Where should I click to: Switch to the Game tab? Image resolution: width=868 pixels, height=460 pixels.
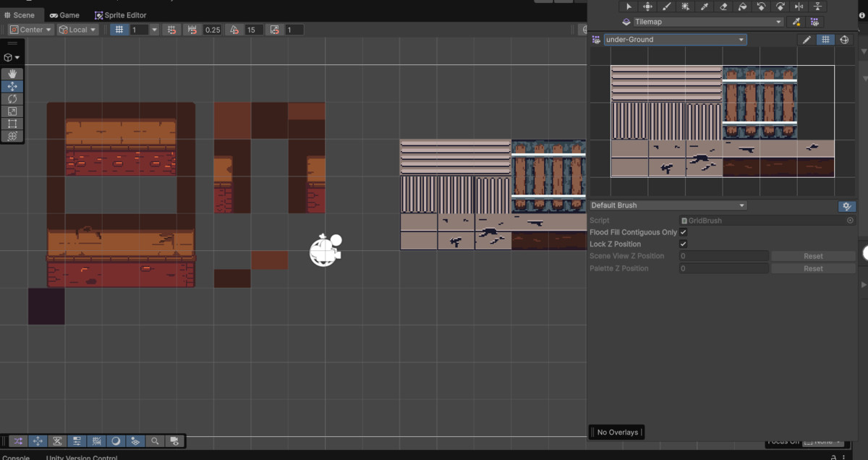pos(64,15)
